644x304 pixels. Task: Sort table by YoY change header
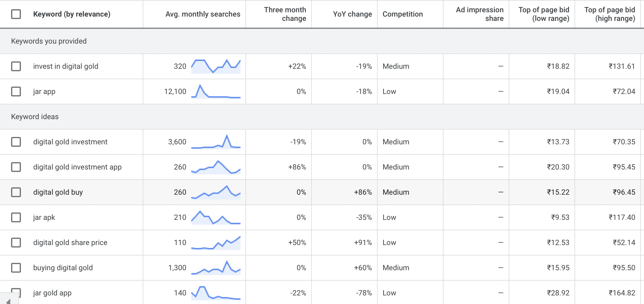click(352, 14)
